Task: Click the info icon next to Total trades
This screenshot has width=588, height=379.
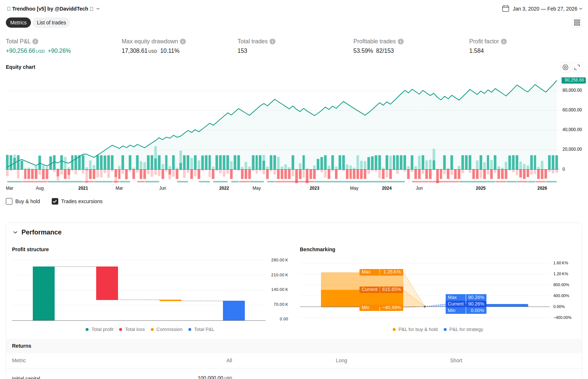Action: (x=273, y=42)
